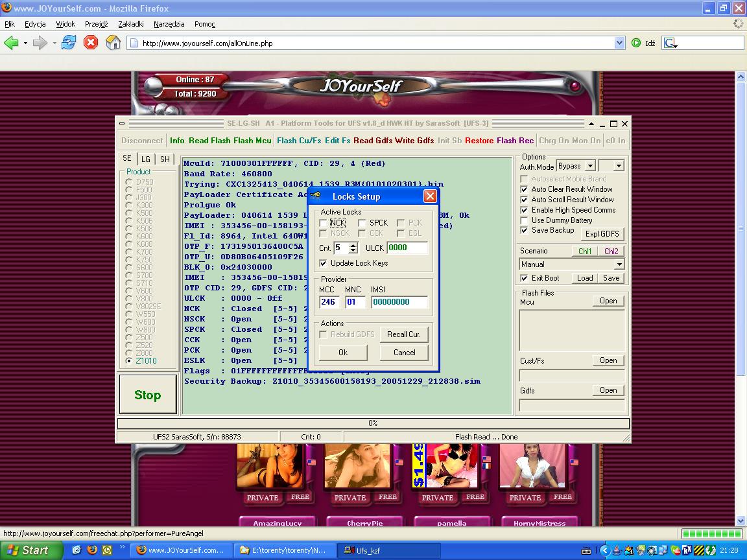Click the Locks Setup key title icon
Image resolution: width=747 pixels, height=560 pixels.
tap(315, 195)
